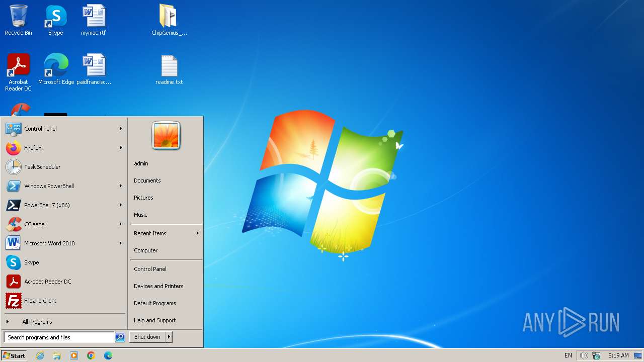Click the Show desktop button
The image size is (644, 362).
coord(638,355)
